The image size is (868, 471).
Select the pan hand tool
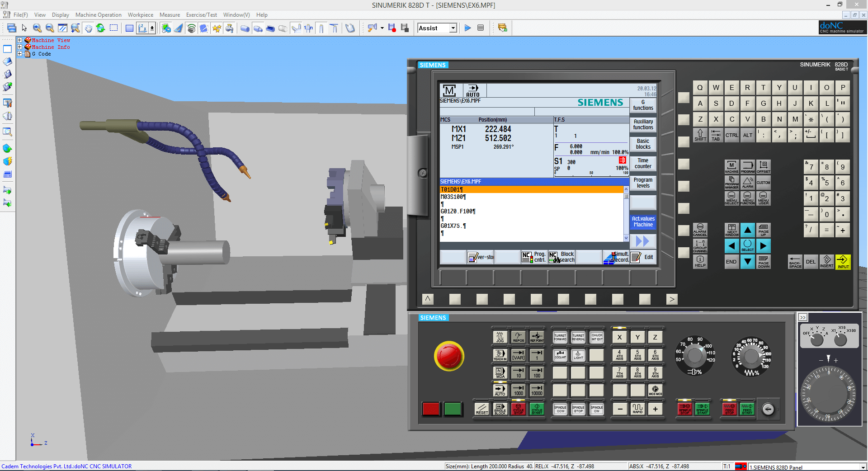click(88, 28)
